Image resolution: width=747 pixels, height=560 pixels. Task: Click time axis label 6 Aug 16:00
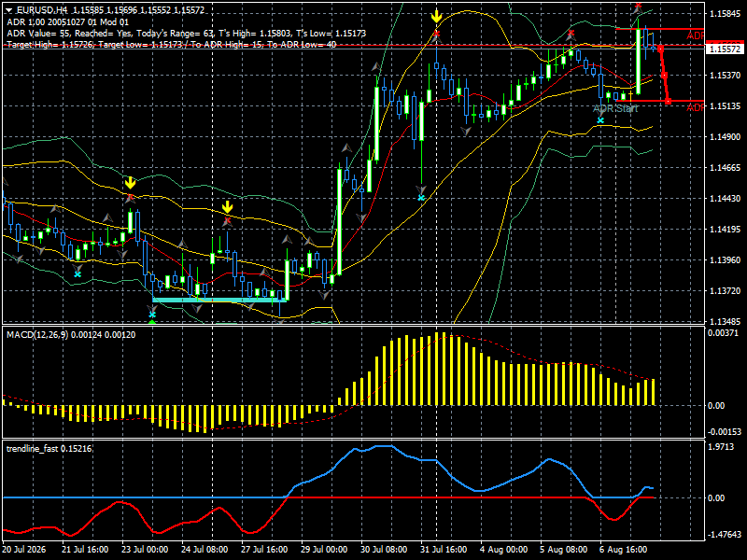tap(623, 550)
